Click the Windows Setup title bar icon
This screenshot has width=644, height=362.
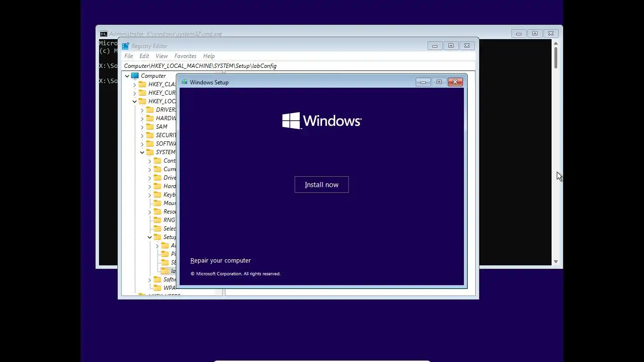pyautogui.click(x=184, y=82)
